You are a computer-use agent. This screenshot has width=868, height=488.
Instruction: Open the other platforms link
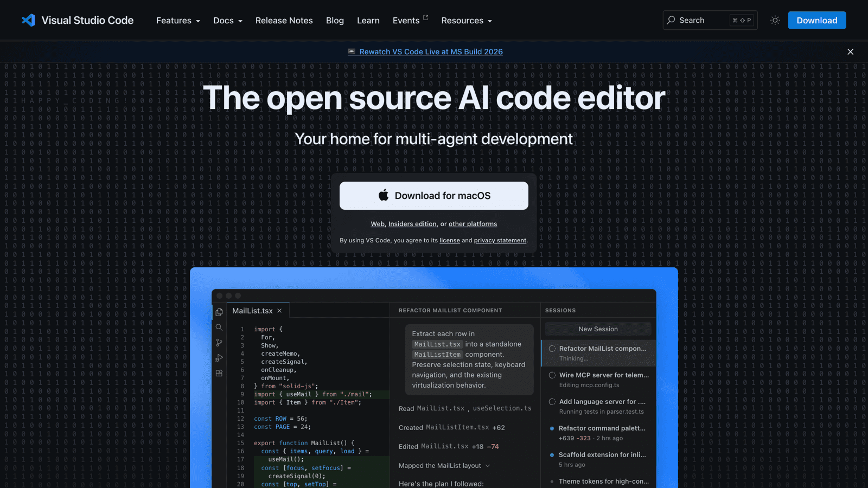click(x=473, y=224)
